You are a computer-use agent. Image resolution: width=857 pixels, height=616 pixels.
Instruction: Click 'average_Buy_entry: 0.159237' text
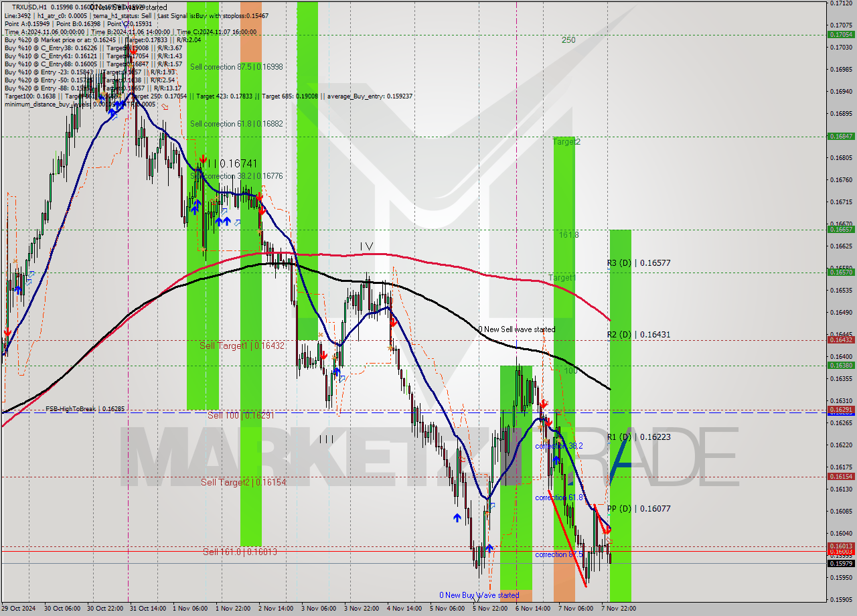coord(370,96)
